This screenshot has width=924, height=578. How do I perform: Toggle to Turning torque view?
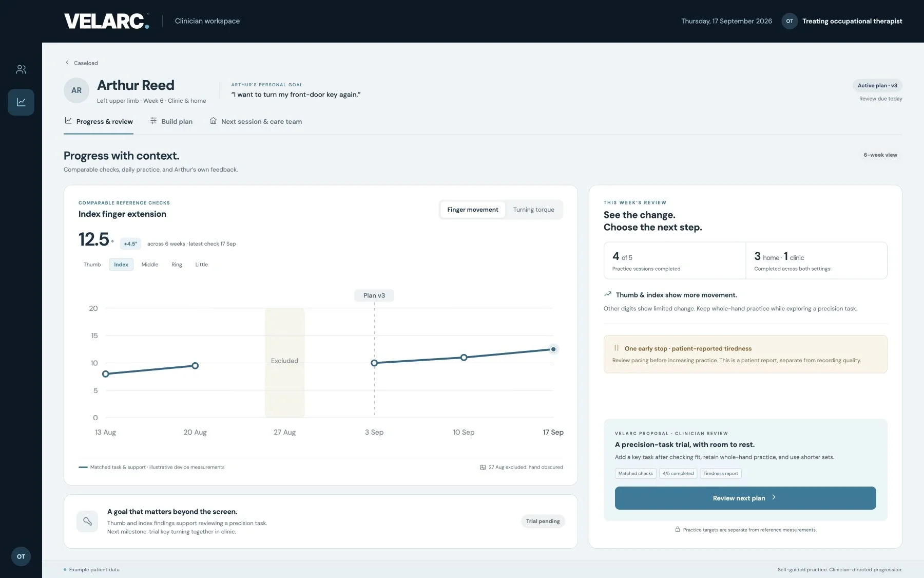533,210
